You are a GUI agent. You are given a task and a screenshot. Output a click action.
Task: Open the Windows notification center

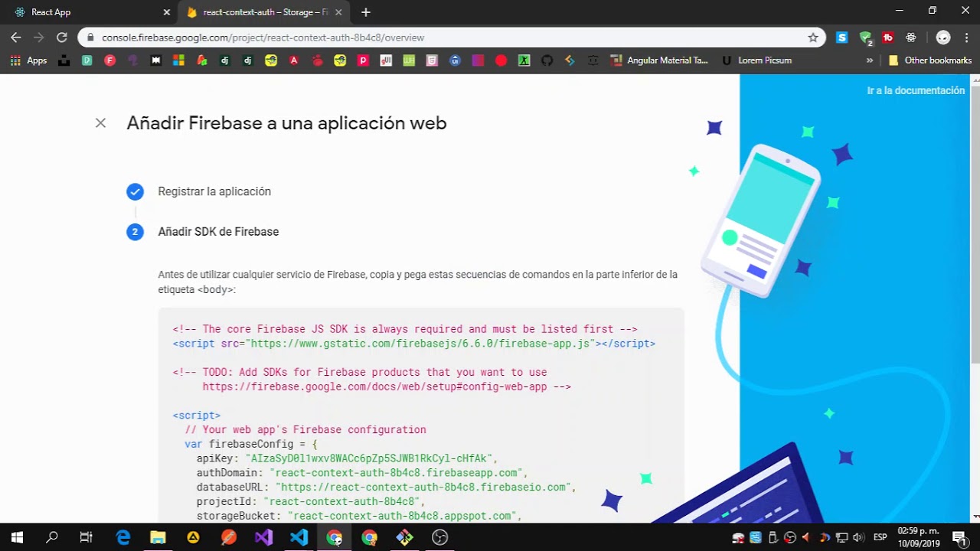[x=959, y=537]
